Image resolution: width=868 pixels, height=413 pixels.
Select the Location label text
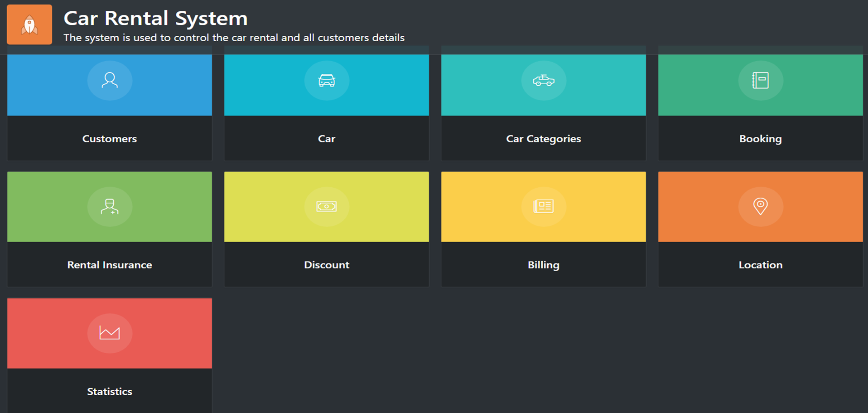tap(760, 265)
